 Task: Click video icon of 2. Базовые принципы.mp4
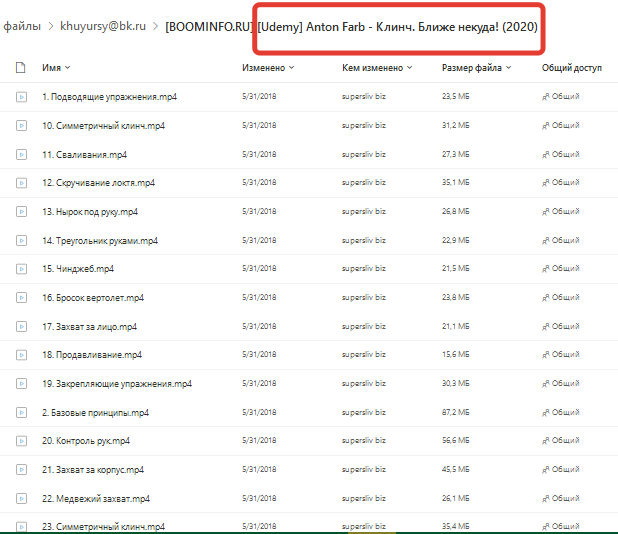tap(21, 413)
